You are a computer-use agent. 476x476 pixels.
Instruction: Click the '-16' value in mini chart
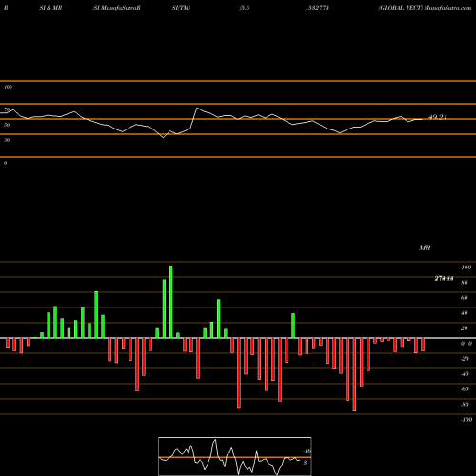[307, 451]
